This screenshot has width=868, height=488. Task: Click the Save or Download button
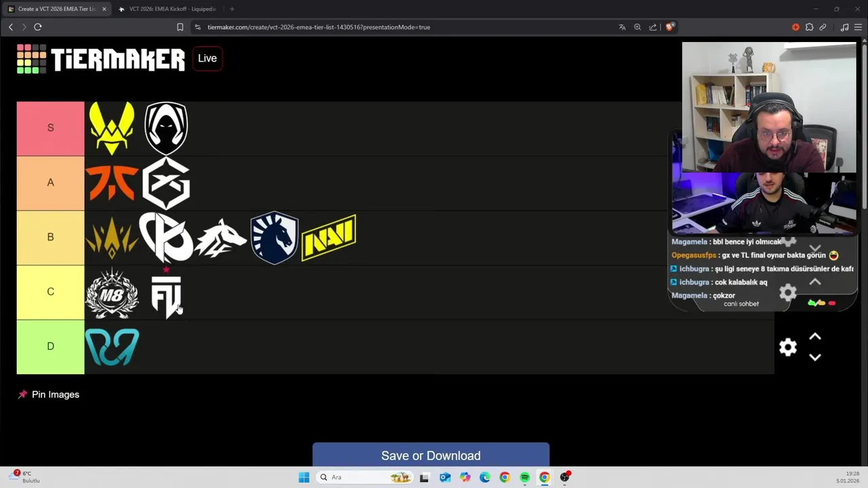(x=431, y=455)
